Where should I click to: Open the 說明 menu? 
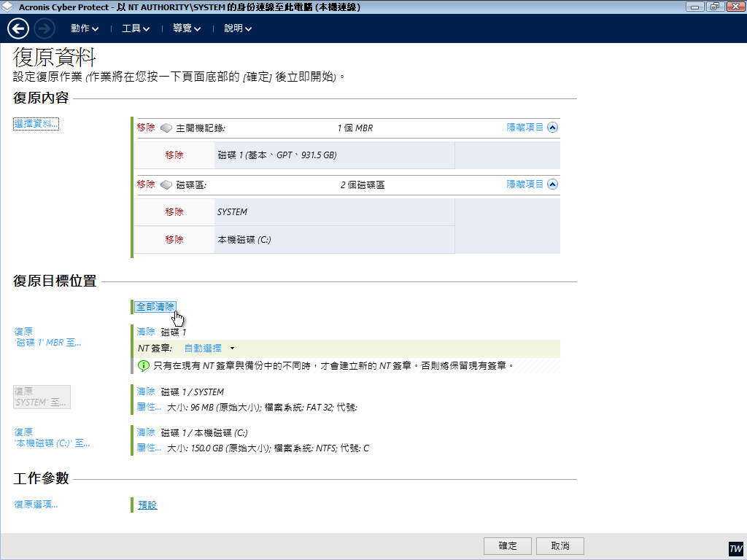tap(237, 28)
